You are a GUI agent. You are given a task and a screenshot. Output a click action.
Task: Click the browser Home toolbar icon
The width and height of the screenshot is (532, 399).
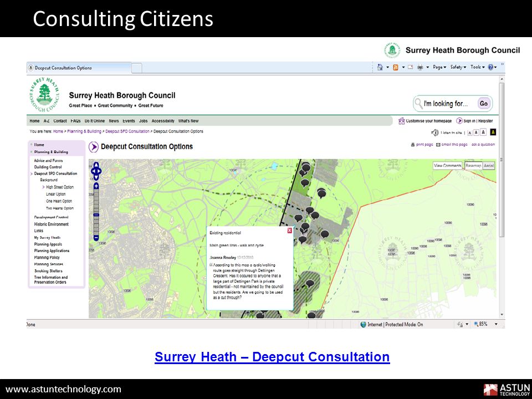tap(380, 67)
